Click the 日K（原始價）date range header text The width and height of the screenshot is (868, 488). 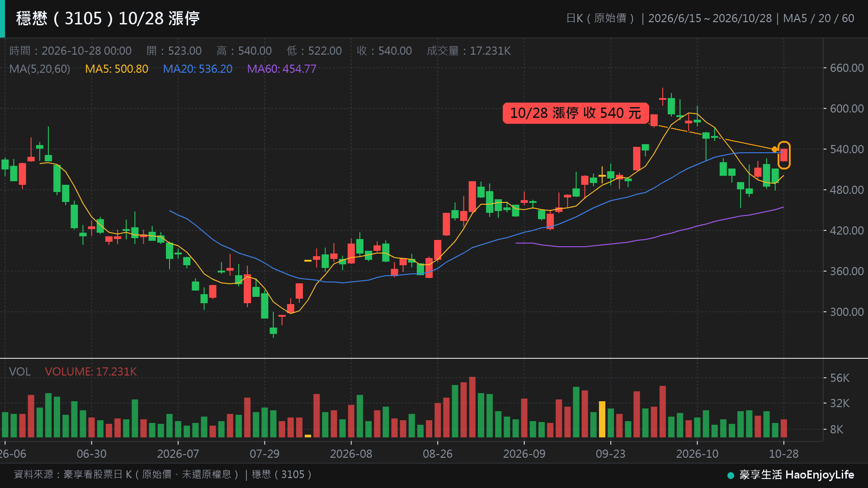tap(710, 19)
